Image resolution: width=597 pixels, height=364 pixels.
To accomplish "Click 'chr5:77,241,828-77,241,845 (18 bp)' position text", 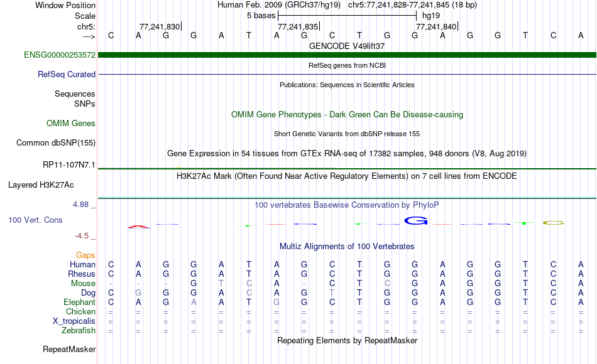I will coord(412,5).
